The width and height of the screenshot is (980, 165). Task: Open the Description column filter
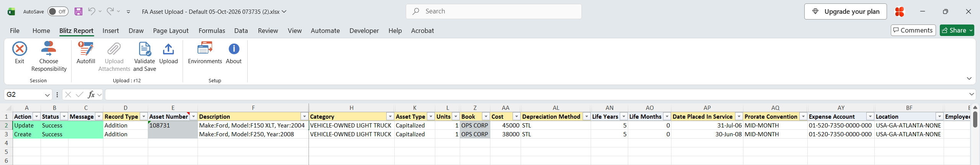pyautogui.click(x=304, y=116)
